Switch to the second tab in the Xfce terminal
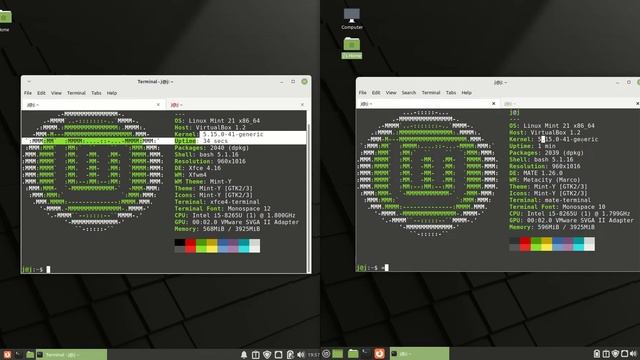Screen dimensions: 640x360 (237, 105)
